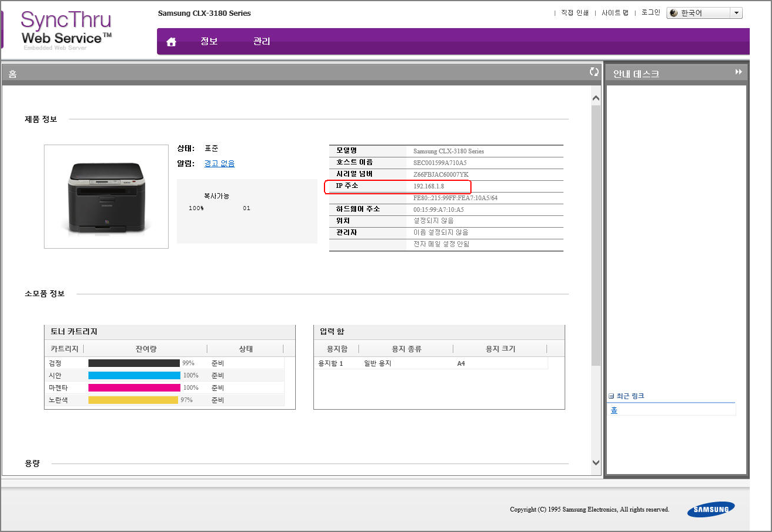Screen dimensions: 772x532
Task: Select the host name SEC001599A710A5
Action: click(440, 163)
